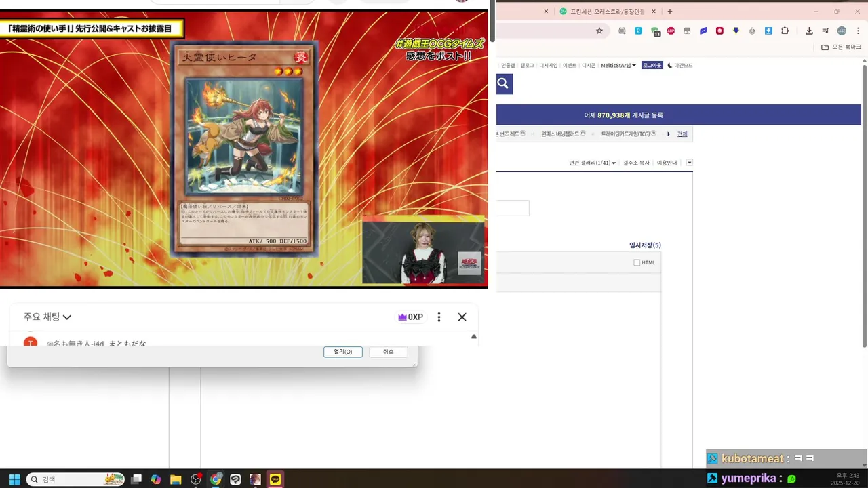Click the 로그아웃 logout button
The width and height of the screenshot is (868, 488).
pyautogui.click(x=652, y=66)
